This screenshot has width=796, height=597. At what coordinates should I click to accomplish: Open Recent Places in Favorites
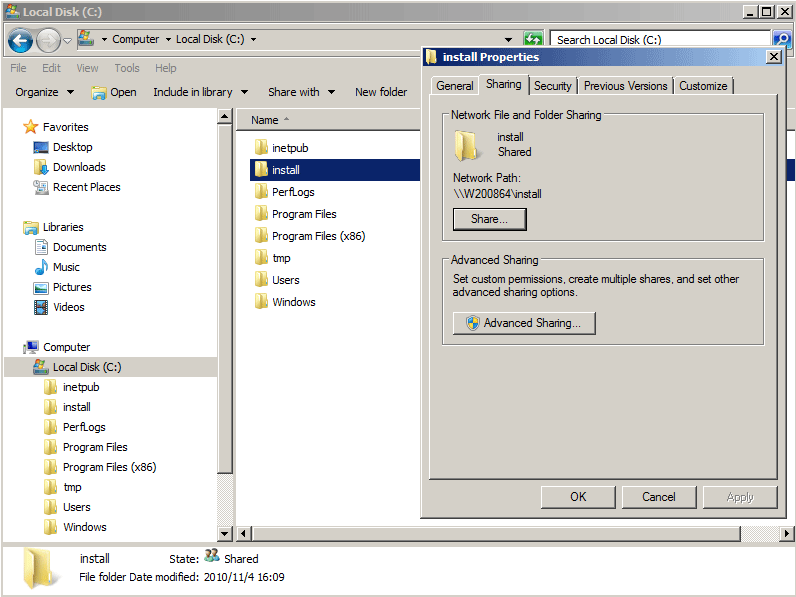click(77, 187)
